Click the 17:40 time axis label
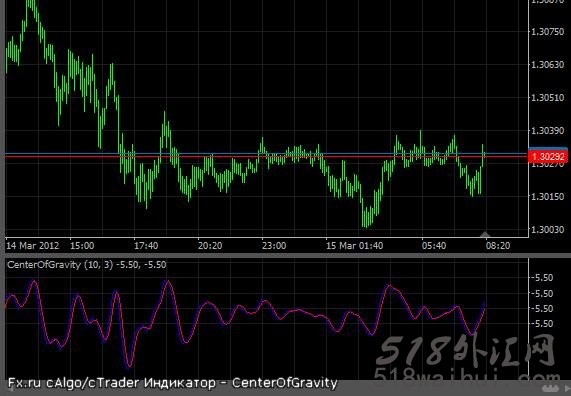571x396 pixels. click(146, 246)
